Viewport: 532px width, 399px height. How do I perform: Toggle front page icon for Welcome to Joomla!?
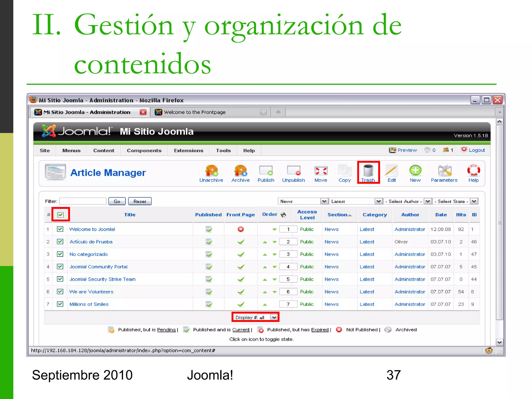point(241,229)
